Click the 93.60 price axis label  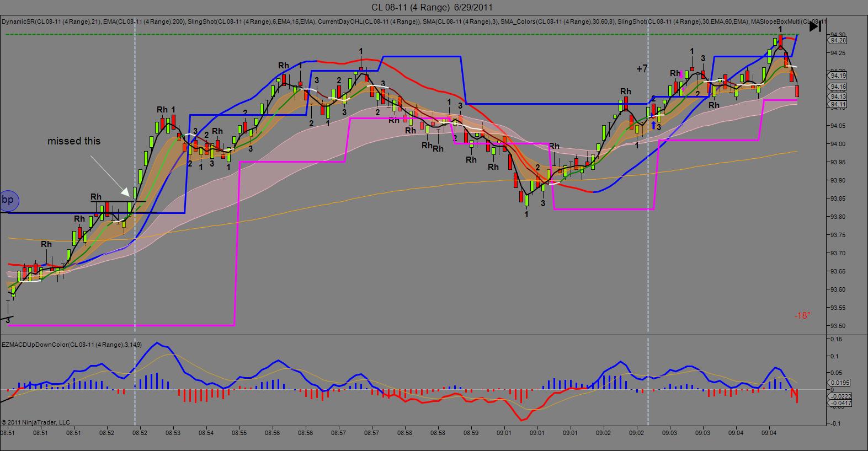838,289
